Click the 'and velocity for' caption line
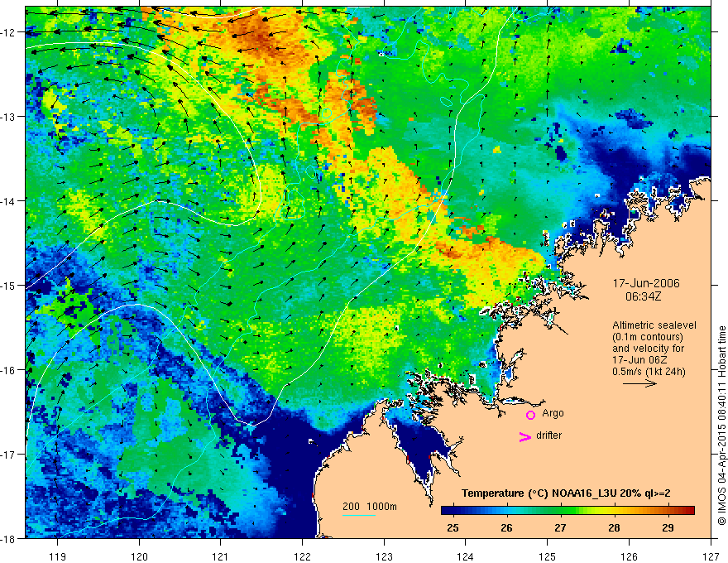728x563 pixels. (648, 349)
